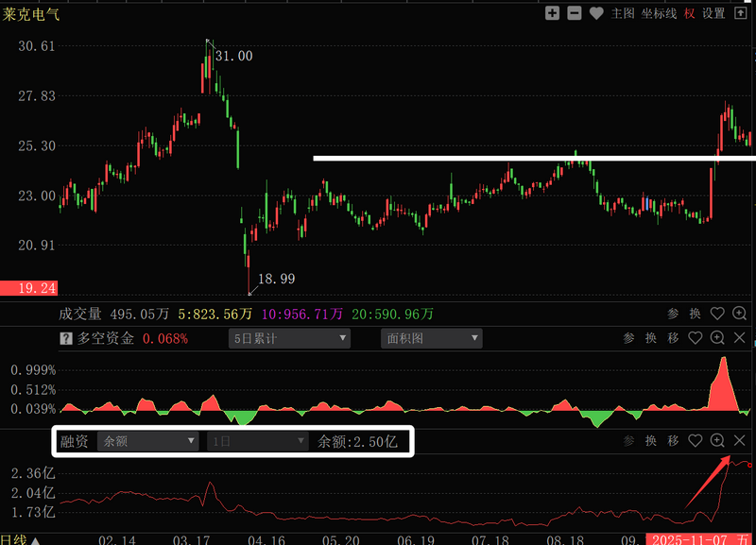Add stock to favorites with top heart icon
Image resolution: width=756 pixels, height=545 pixels.
point(596,13)
